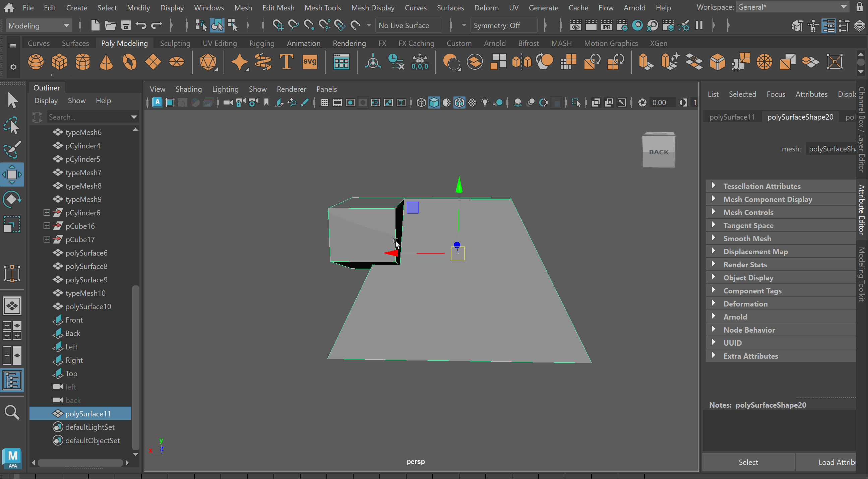Image resolution: width=868 pixels, height=479 pixels.
Task: Click the SVG import shelf icon
Action: click(310, 62)
